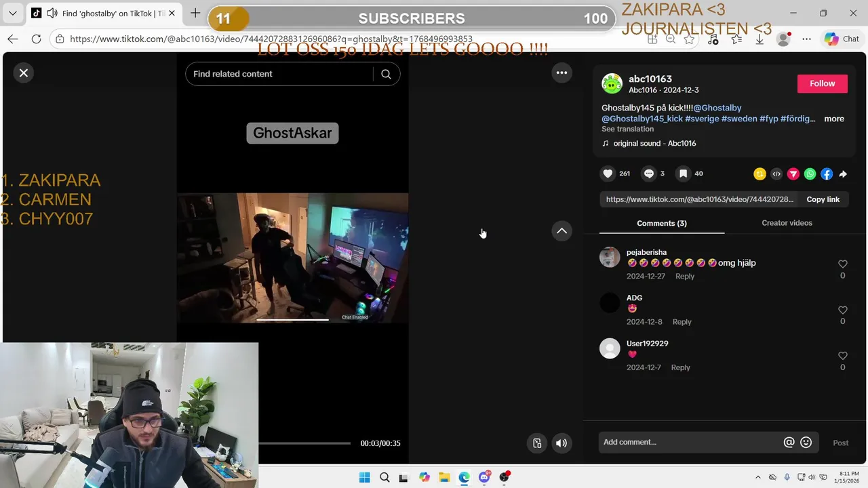Open the #sverige hashtag
This screenshot has height=488, width=868.
tap(702, 119)
